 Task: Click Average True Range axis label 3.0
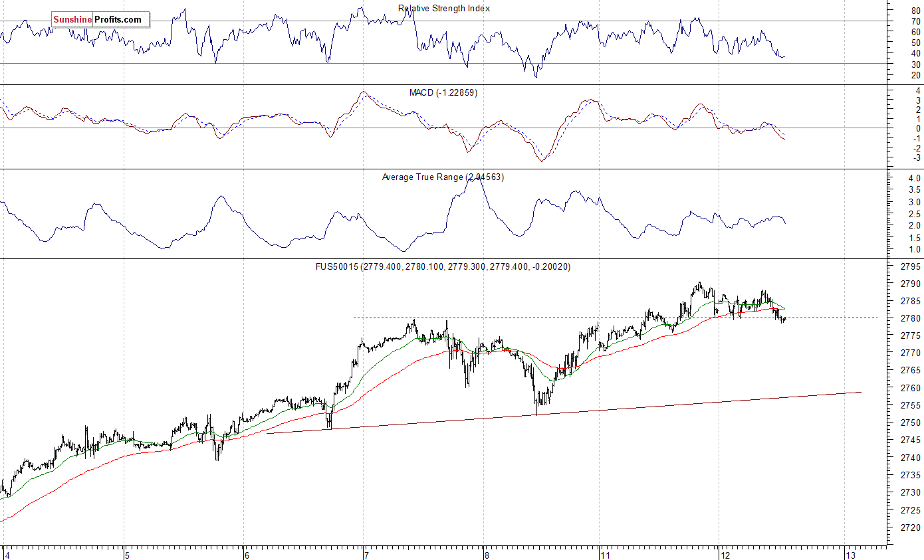[x=915, y=202]
